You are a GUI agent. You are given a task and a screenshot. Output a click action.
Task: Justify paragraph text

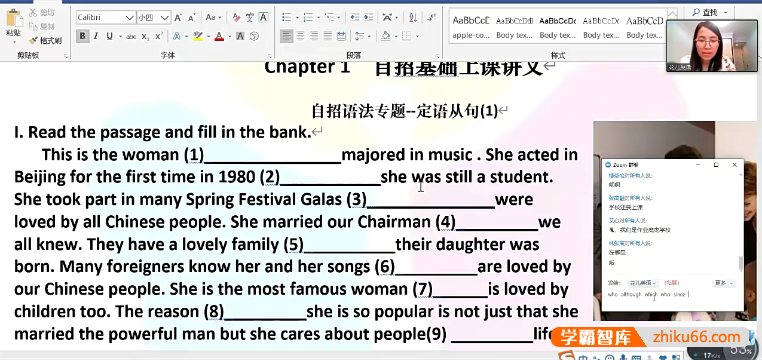[328, 36]
